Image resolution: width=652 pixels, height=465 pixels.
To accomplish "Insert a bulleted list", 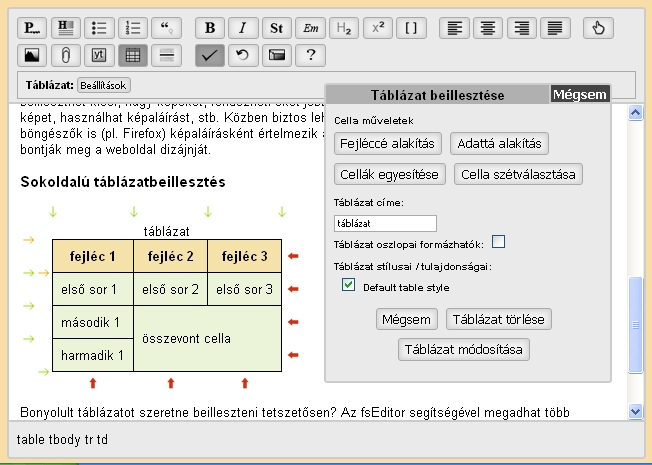I will pos(99,28).
